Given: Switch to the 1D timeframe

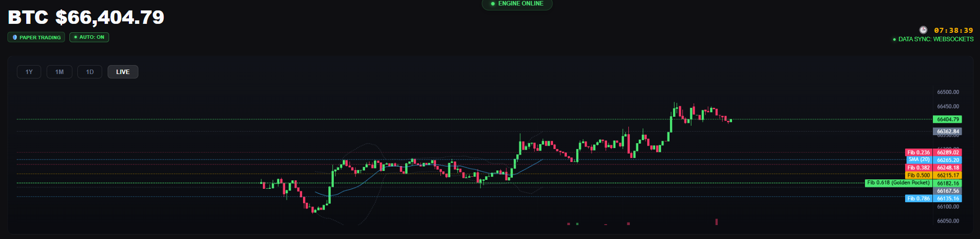Looking at the screenshot, I should tap(90, 72).
